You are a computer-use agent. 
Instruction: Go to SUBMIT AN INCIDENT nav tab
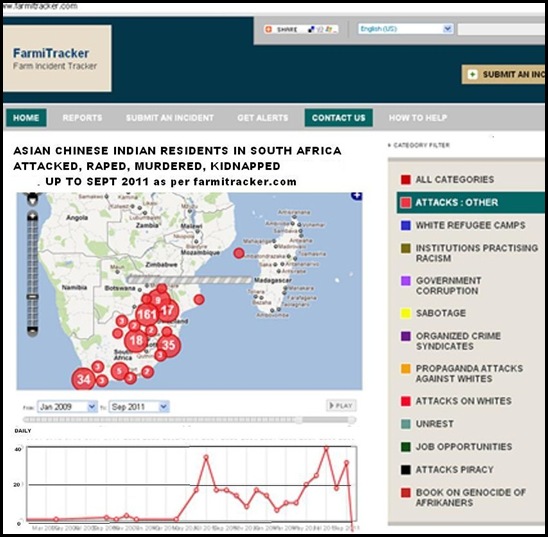(x=170, y=118)
